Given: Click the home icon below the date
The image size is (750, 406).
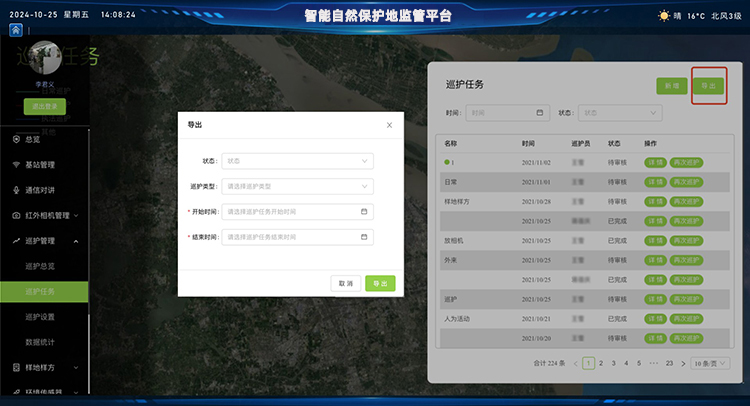Looking at the screenshot, I should point(16,30).
